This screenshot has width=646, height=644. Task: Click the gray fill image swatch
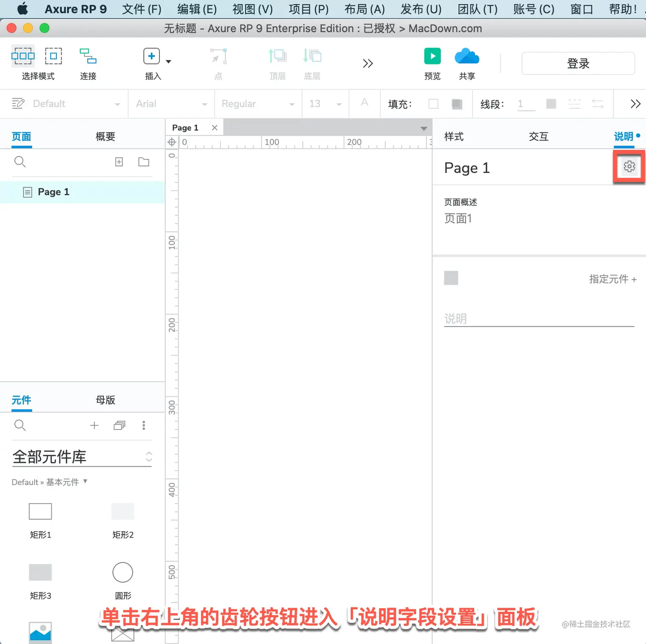click(457, 104)
